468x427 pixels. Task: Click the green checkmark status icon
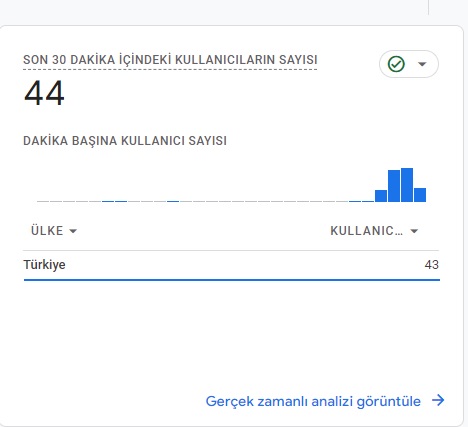point(396,64)
